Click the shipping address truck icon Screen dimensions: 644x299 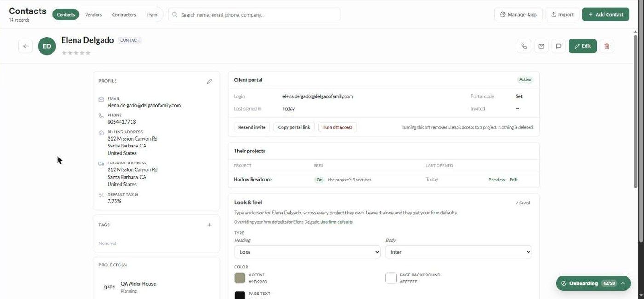[101, 164]
